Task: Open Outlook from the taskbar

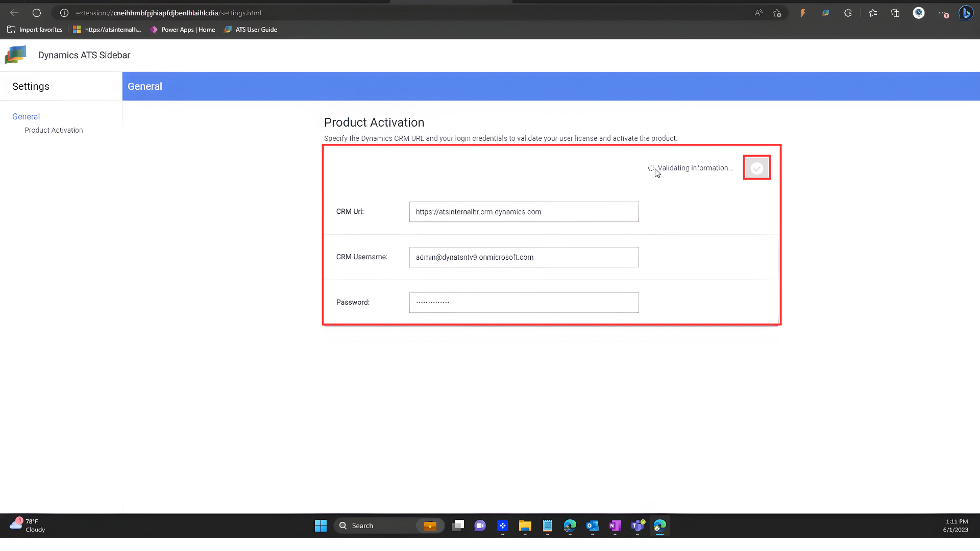Action: pyautogui.click(x=592, y=525)
